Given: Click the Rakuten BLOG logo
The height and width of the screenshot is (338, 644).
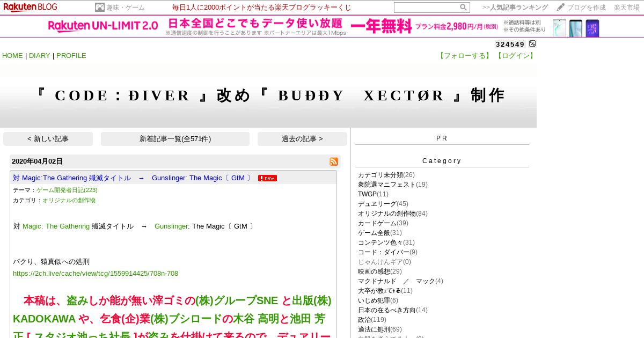Looking at the screenshot, I should [31, 8].
